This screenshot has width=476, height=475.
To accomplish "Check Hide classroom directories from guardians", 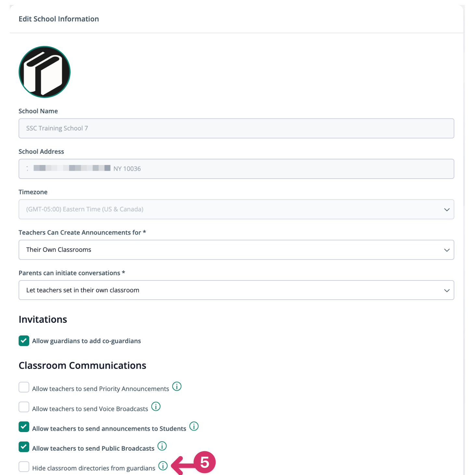I will 24,467.
